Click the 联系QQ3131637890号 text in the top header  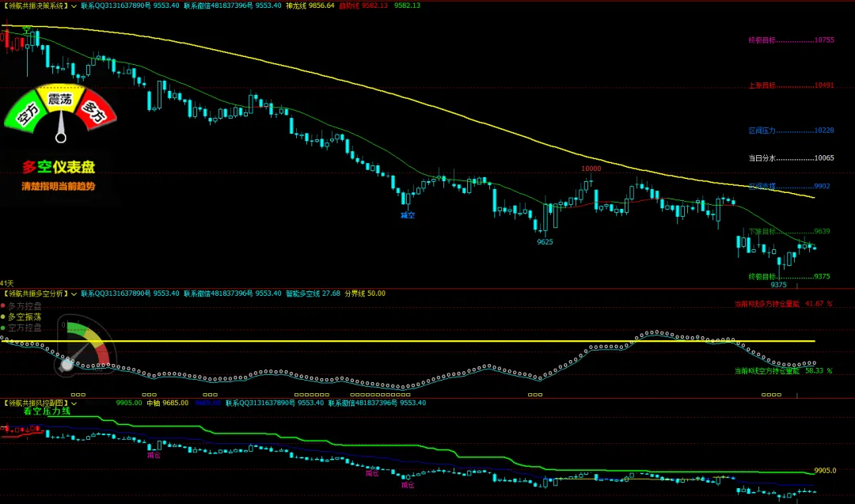tap(116, 6)
